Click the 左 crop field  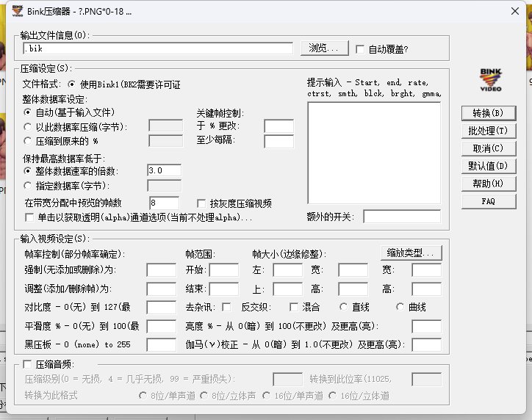coord(288,270)
